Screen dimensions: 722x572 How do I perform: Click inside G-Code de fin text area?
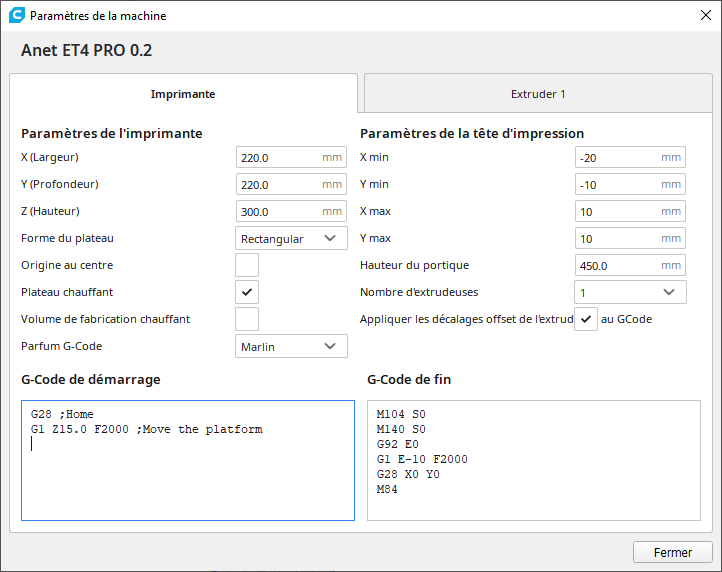click(x=534, y=461)
